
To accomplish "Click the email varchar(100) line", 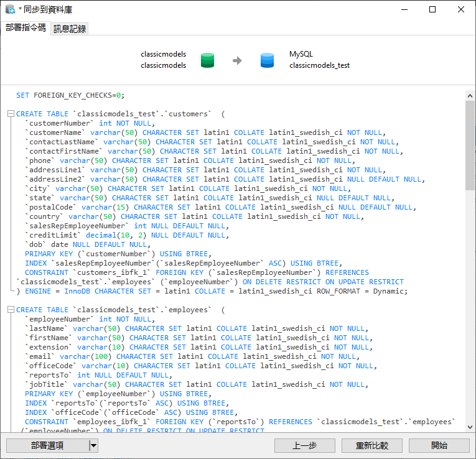I will coord(192,356).
